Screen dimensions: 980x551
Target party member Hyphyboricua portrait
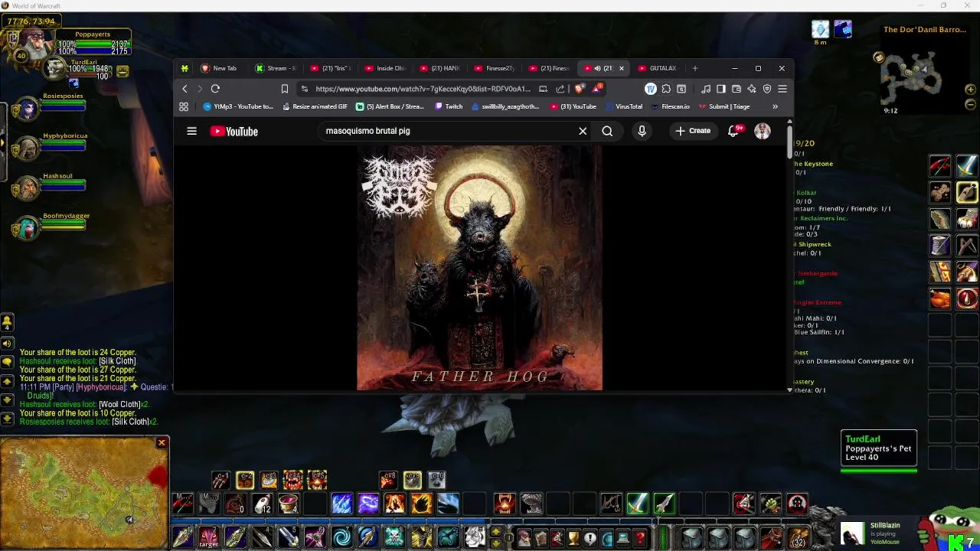coord(27,148)
